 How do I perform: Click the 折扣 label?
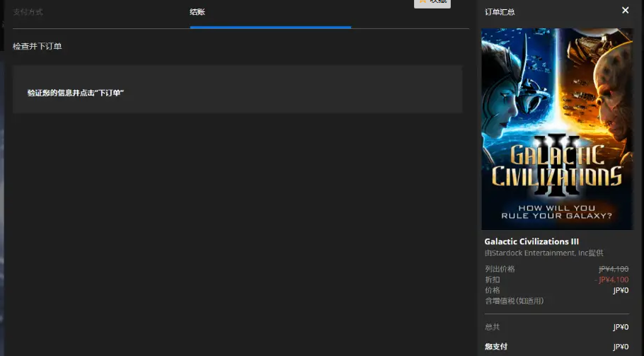point(492,280)
